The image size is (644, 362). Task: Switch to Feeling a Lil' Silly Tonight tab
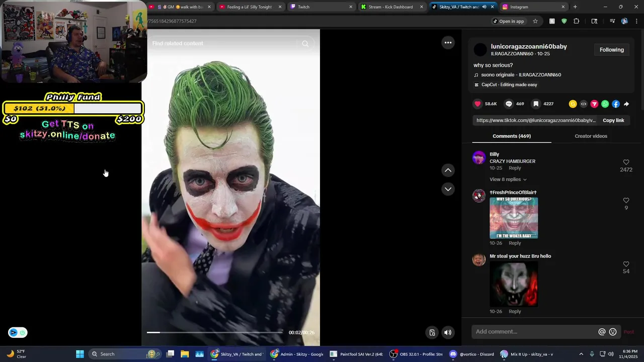coord(250,7)
